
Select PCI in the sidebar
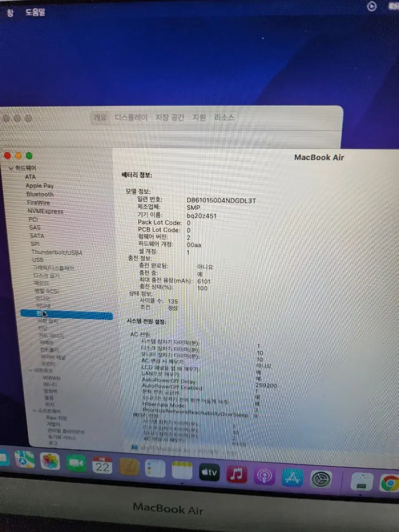coord(33,219)
